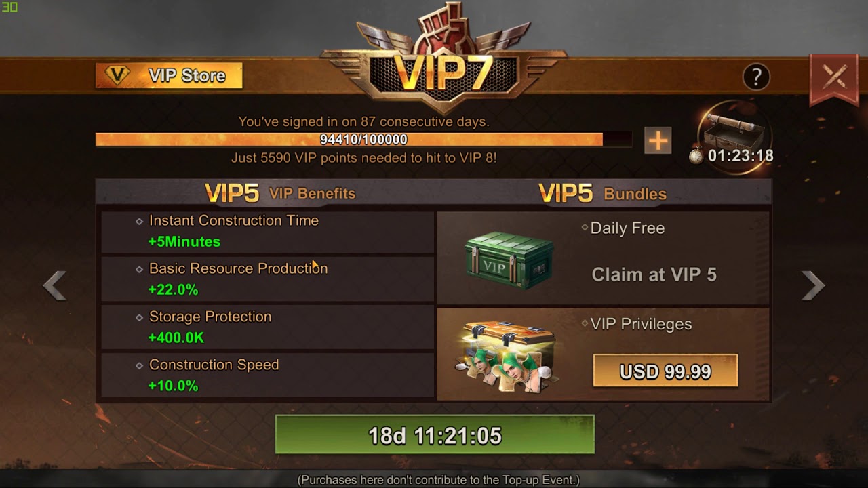
Task: Go to previous VIP level arrow
Action: coord(55,285)
